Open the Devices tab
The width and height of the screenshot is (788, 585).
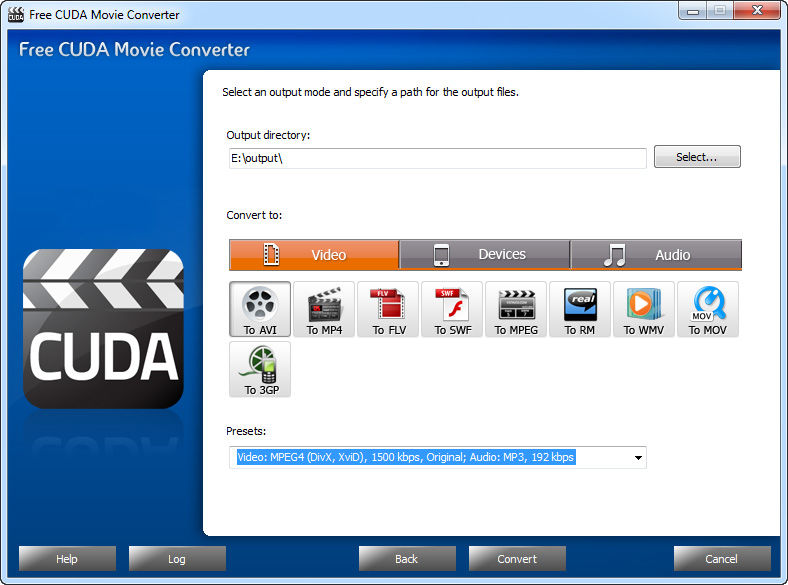484,255
